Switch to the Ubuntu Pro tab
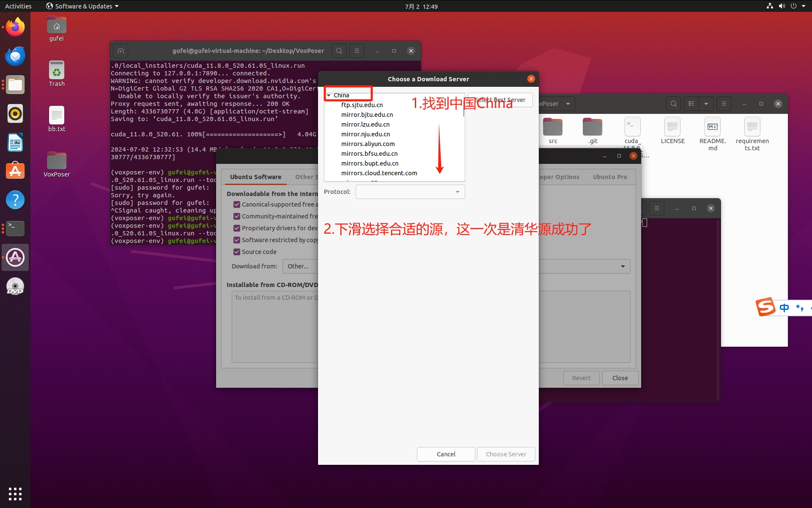Screen dimensions: 812x508 coord(609,177)
